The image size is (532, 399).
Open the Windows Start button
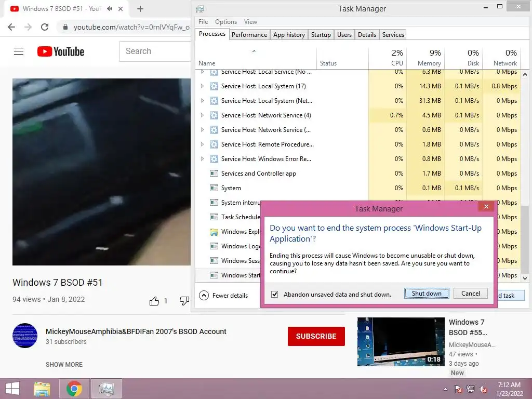12,389
